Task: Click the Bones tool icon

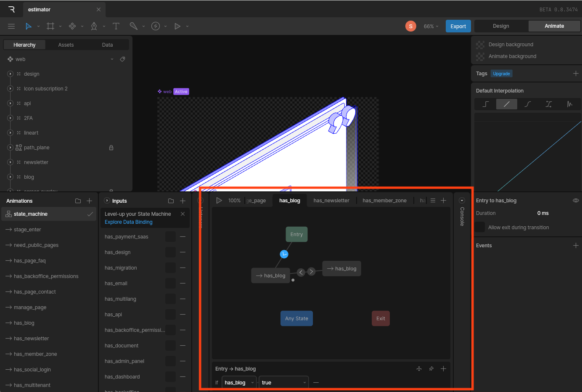Action: pyautogui.click(x=133, y=26)
